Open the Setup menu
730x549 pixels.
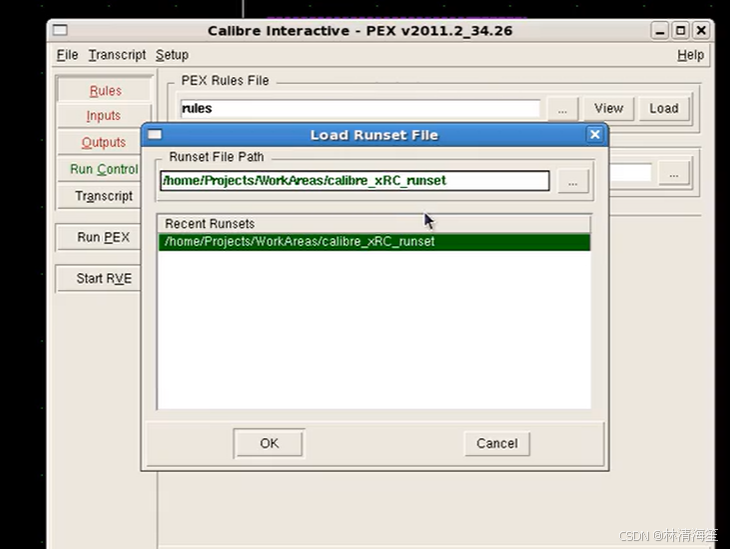click(x=172, y=55)
